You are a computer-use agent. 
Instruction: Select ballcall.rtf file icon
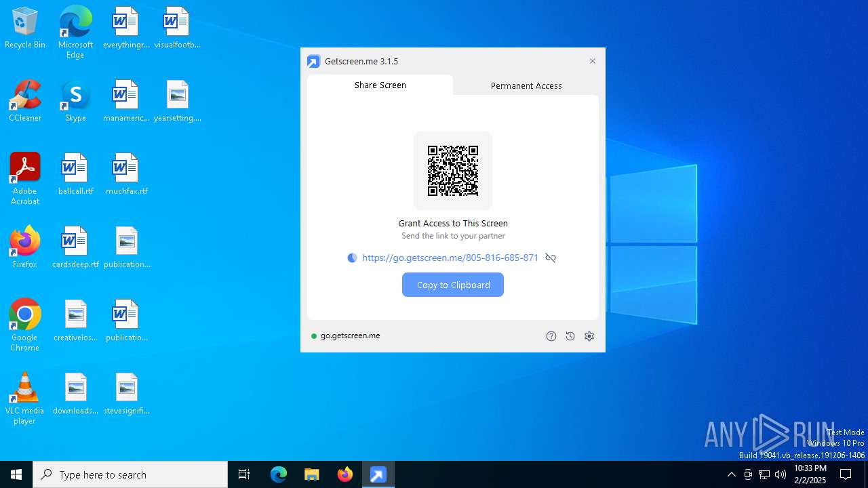click(x=75, y=175)
